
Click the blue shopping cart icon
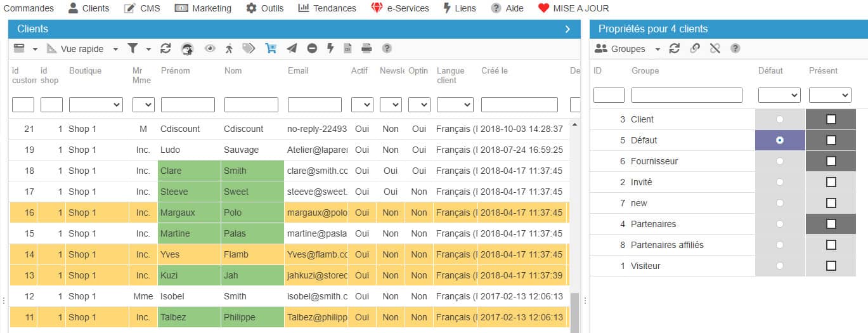pos(271,48)
